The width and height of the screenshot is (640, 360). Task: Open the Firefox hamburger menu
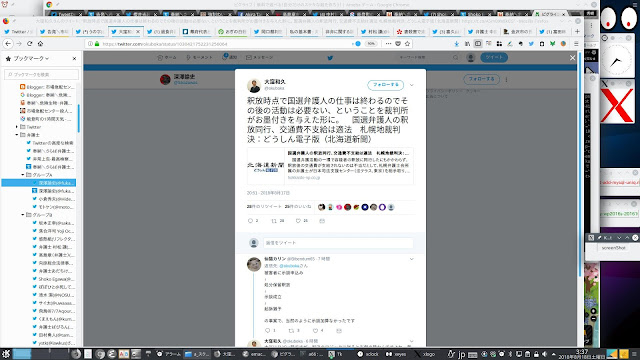(x=576, y=44)
